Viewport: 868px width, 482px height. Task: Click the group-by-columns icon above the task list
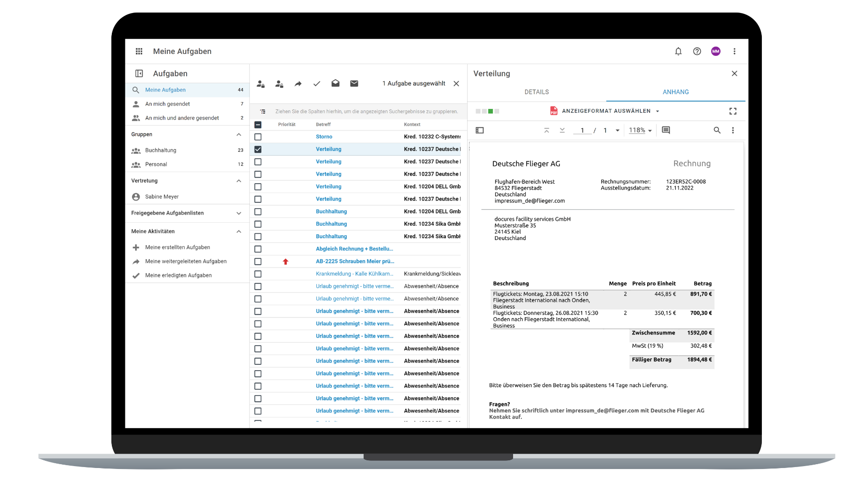tap(263, 111)
